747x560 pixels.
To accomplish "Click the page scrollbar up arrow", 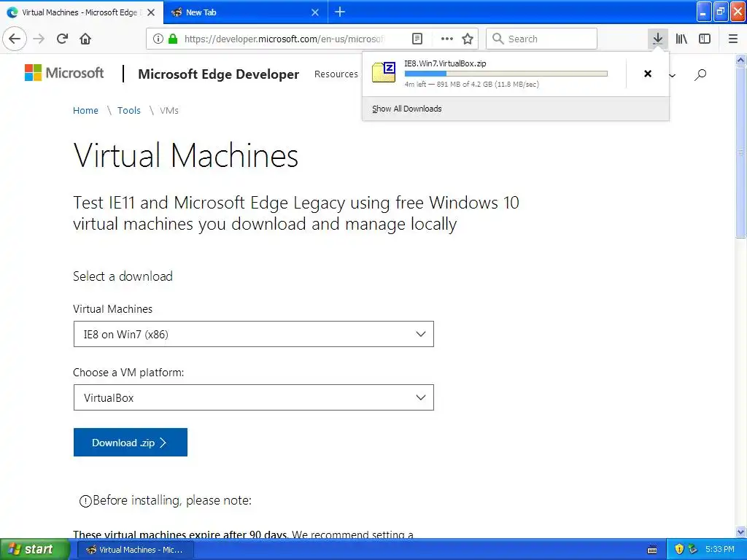I will tap(741, 60).
